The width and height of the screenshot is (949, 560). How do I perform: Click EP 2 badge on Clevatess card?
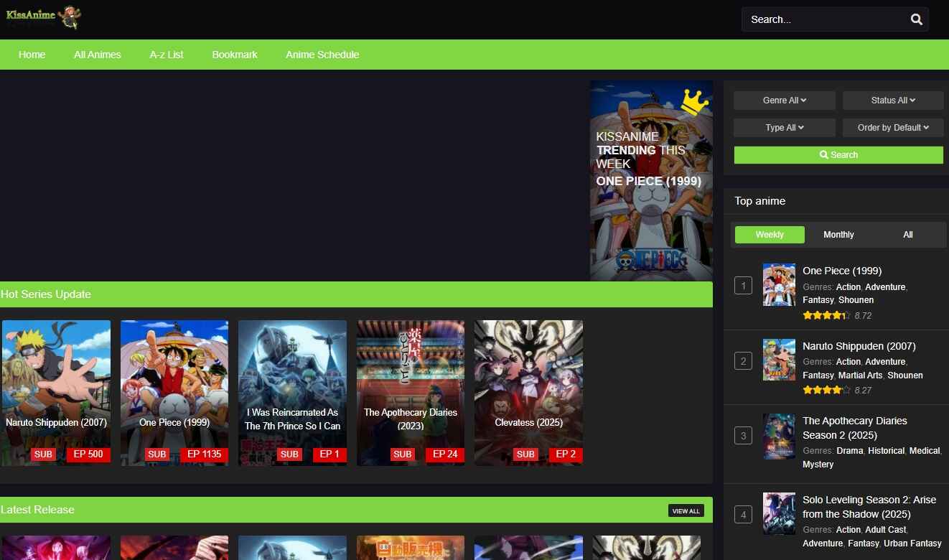566,454
